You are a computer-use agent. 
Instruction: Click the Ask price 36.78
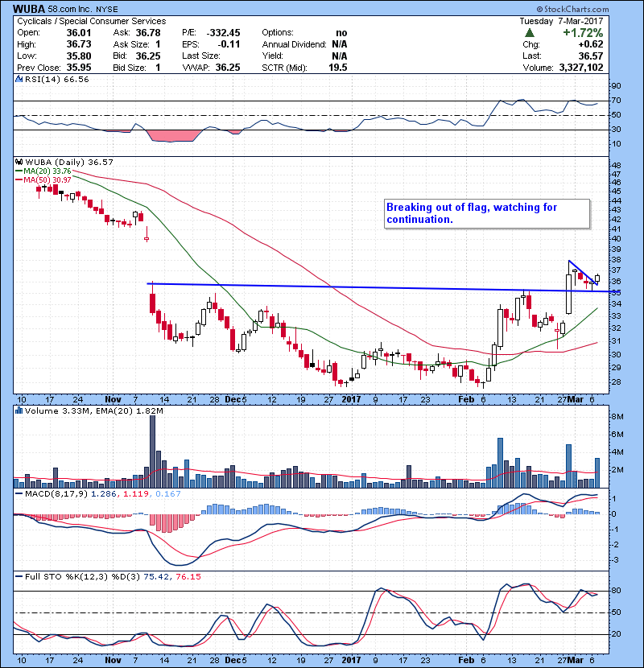(x=148, y=33)
